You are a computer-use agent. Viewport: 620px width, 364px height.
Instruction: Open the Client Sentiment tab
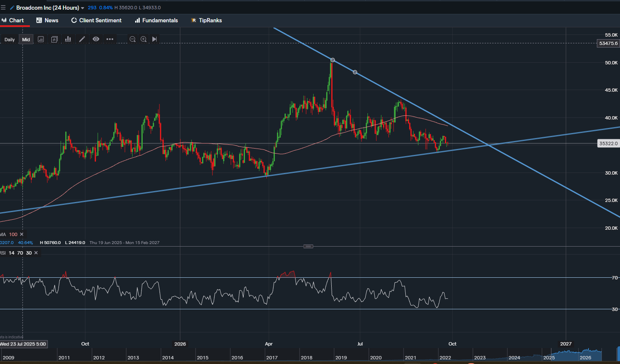(96, 20)
